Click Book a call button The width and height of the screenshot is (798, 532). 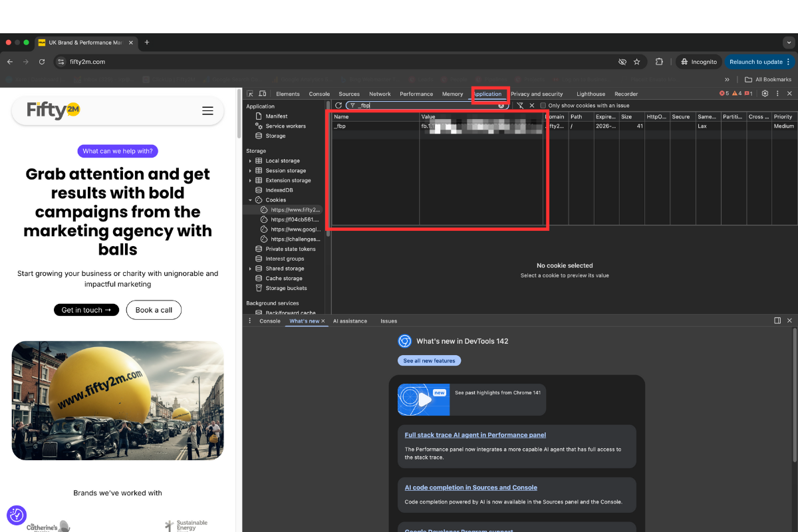pos(154,310)
